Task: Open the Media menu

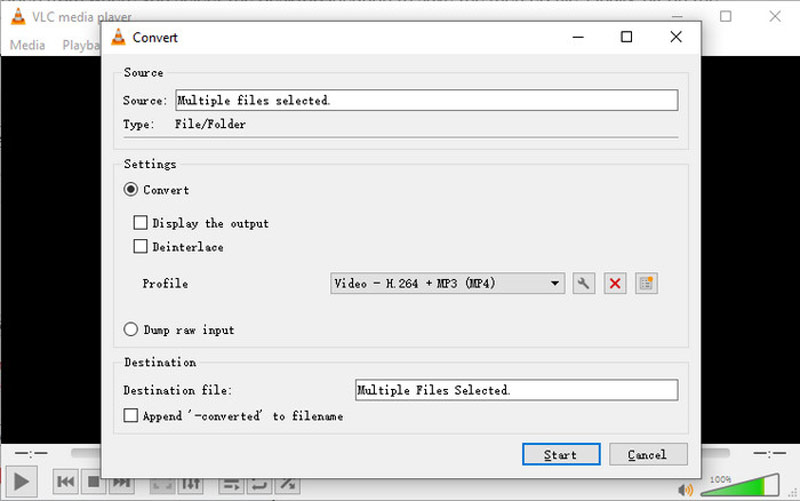Action: (x=28, y=45)
